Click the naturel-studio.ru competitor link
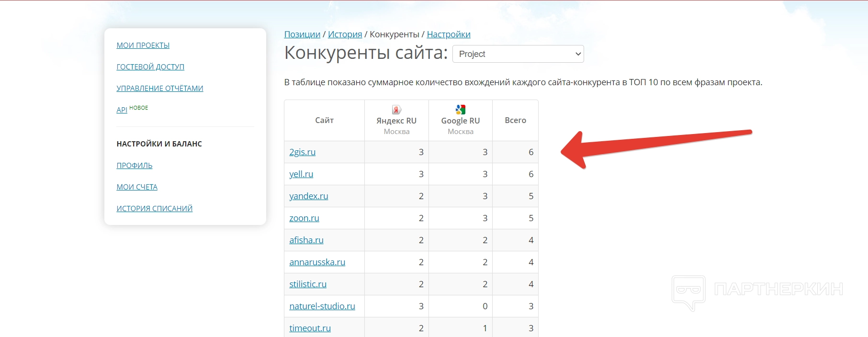 322,306
